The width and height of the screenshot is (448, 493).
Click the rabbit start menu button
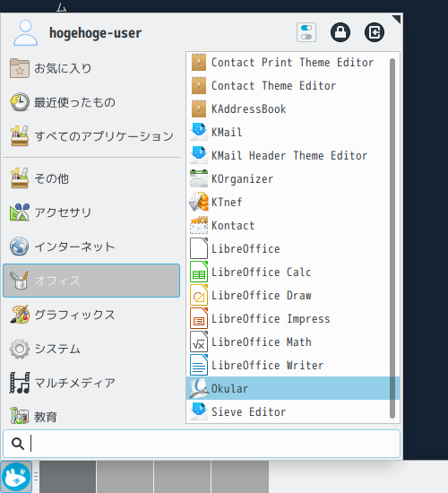pyautogui.click(x=16, y=477)
